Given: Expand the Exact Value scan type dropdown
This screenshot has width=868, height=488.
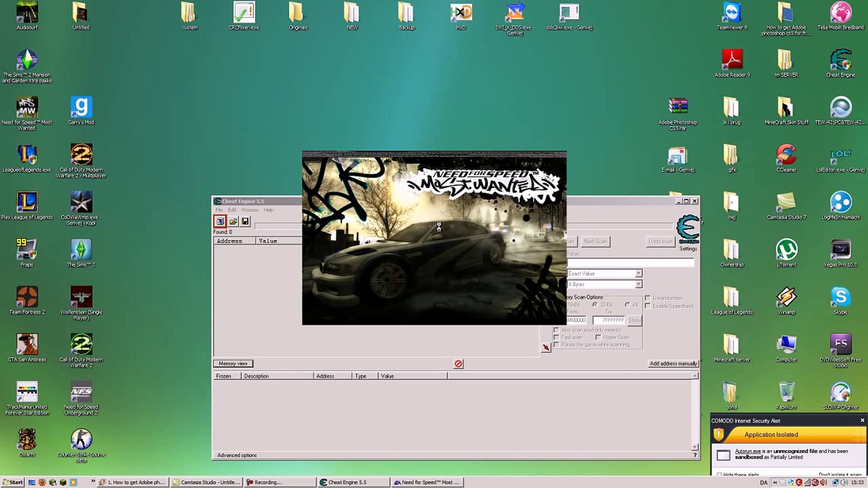Looking at the screenshot, I should [638, 273].
